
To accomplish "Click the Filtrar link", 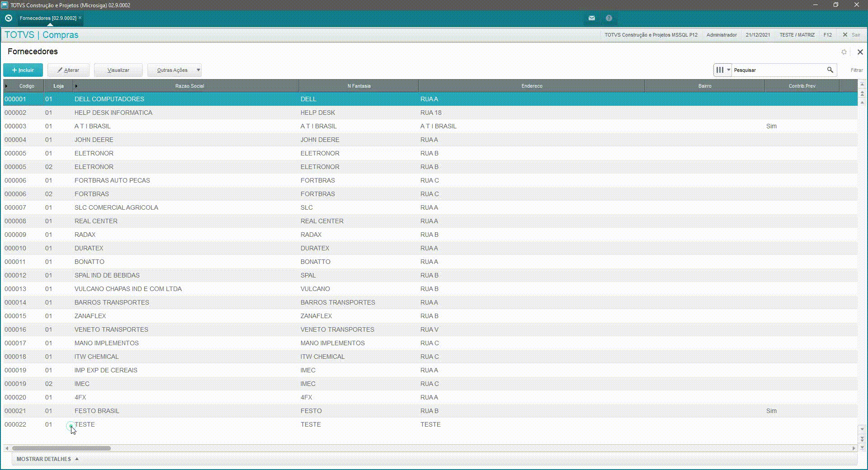I will click(x=857, y=70).
